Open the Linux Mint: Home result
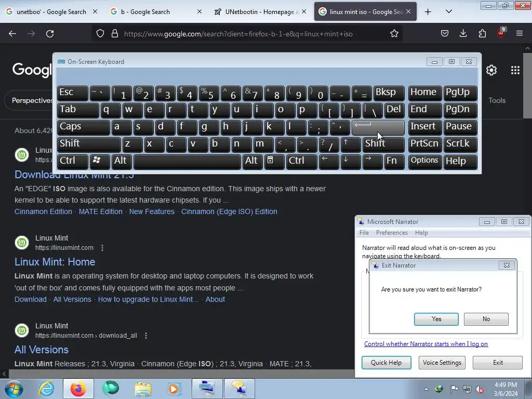532x399 pixels. (55, 262)
